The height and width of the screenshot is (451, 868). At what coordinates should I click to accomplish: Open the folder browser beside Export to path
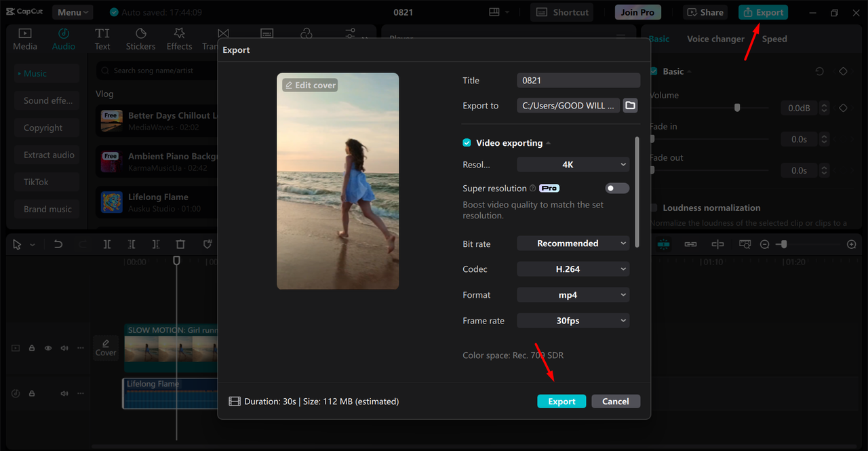tap(630, 105)
